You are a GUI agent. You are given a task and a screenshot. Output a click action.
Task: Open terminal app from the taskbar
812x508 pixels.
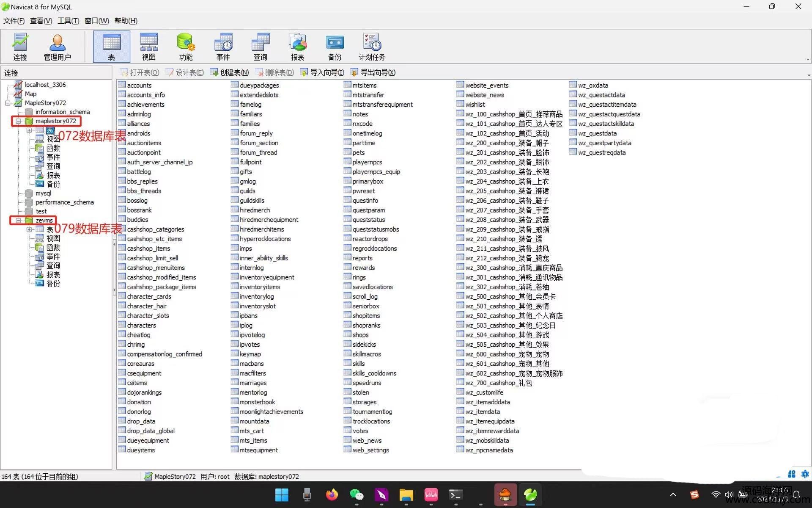coord(456,494)
